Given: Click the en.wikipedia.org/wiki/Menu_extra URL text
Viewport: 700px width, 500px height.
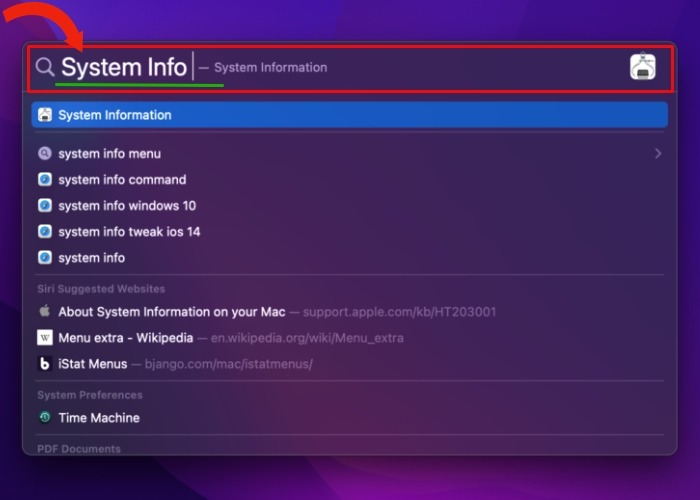Looking at the screenshot, I should click(x=307, y=338).
